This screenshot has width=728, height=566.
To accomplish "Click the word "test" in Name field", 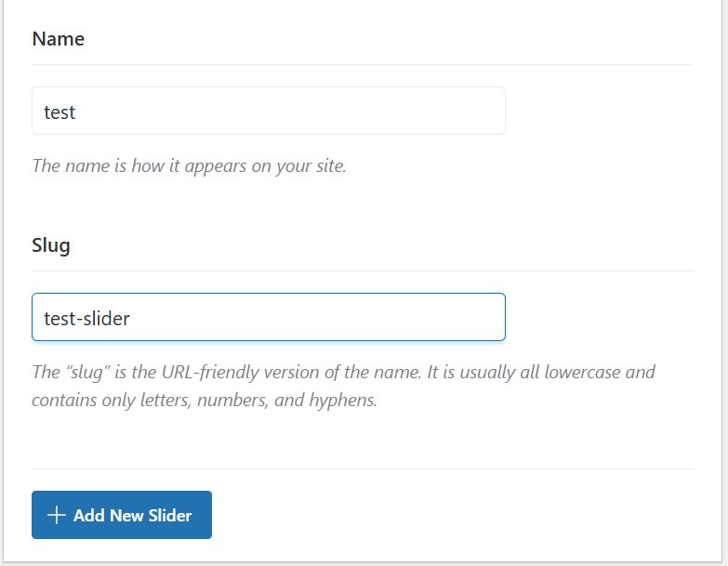I will [x=60, y=112].
